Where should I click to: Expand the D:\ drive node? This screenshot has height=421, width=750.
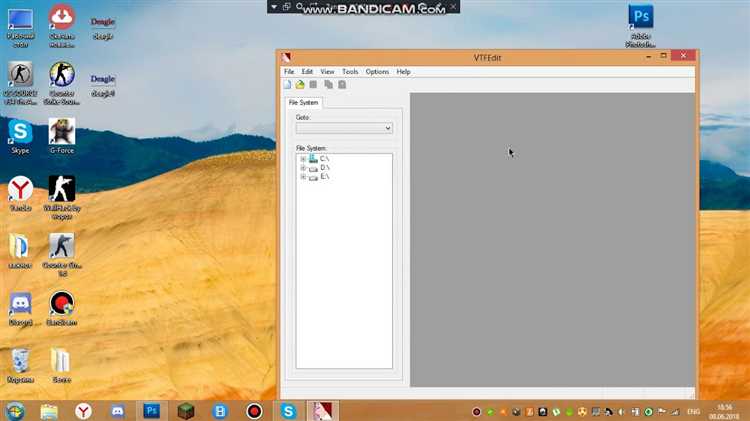(303, 168)
